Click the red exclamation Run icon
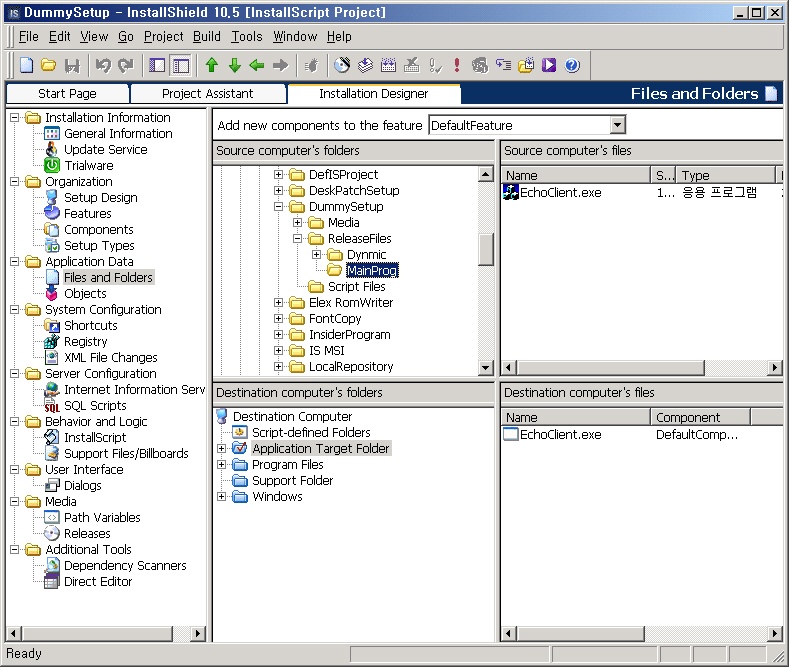 point(457,65)
